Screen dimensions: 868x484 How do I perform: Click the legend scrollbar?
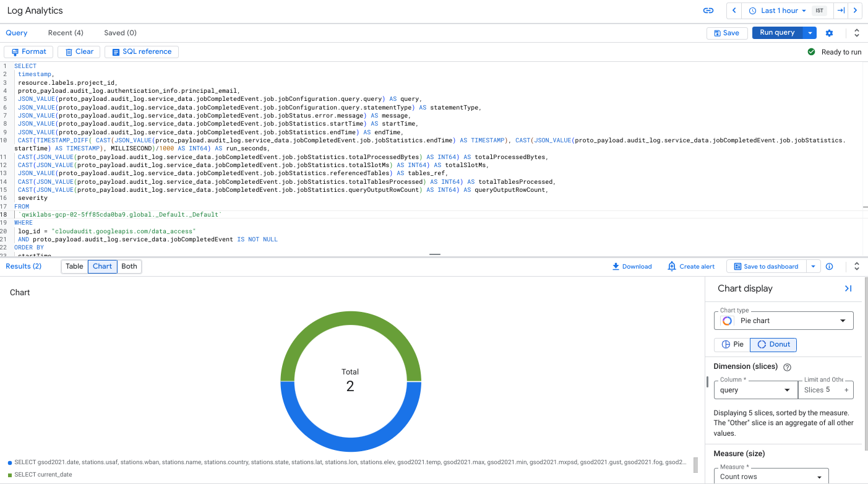click(695, 465)
